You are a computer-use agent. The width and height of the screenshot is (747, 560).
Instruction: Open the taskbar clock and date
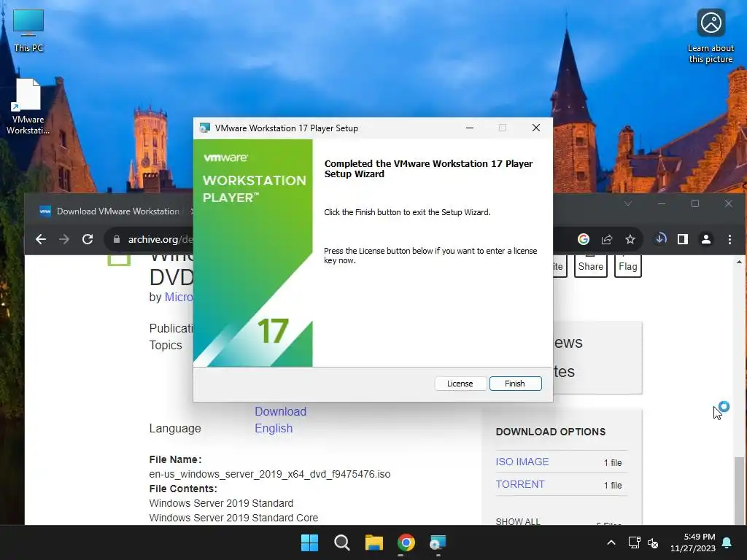point(693,542)
